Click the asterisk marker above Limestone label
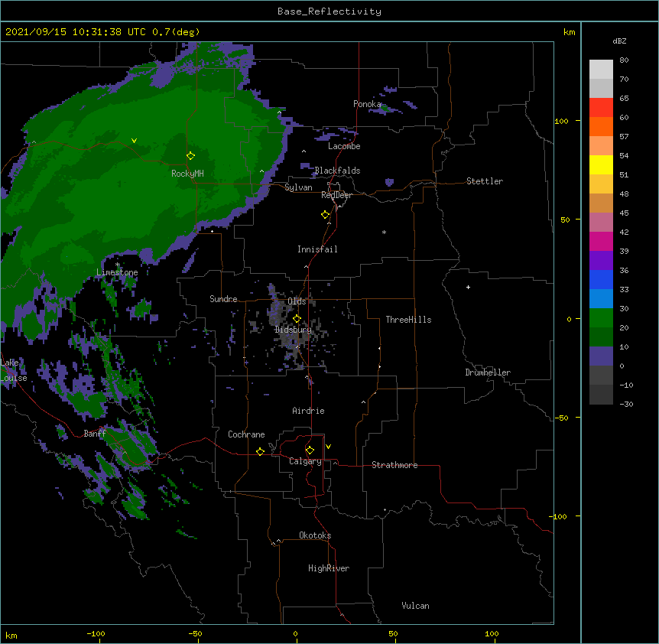Image resolution: width=659 pixels, height=644 pixels. [x=118, y=265]
